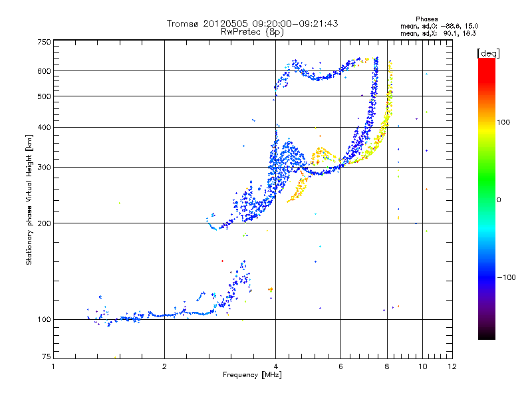This screenshot has height=399, width=532.
Task: Click y-axis tick label '100' on height axis
Action: [44, 320]
